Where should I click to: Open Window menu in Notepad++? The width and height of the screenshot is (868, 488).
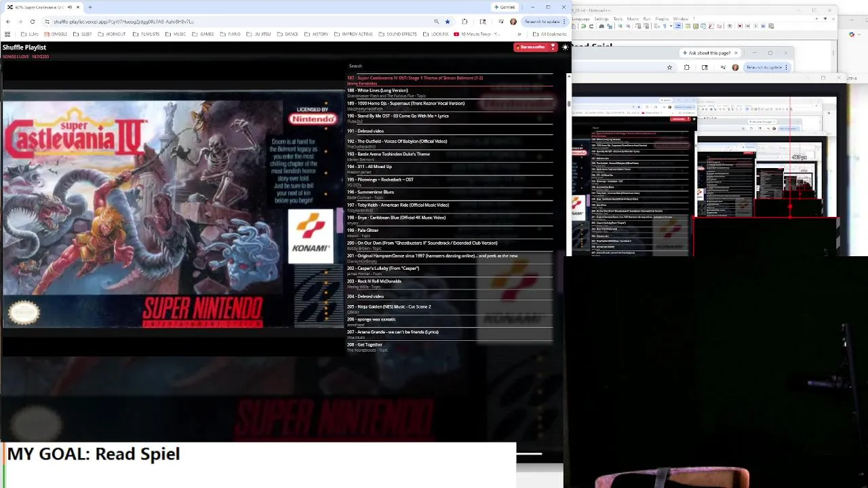[681, 19]
